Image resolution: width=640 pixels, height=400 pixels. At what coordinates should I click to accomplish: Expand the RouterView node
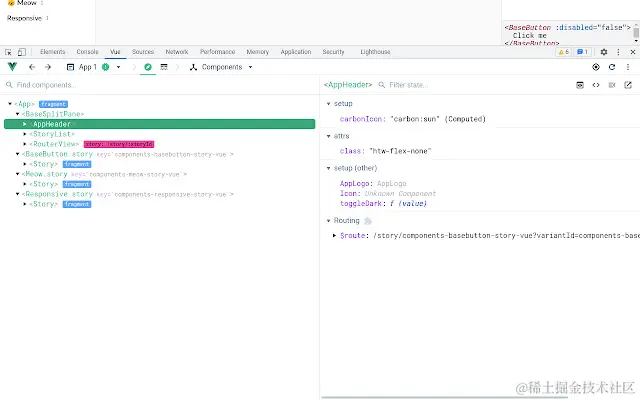pyautogui.click(x=25, y=144)
